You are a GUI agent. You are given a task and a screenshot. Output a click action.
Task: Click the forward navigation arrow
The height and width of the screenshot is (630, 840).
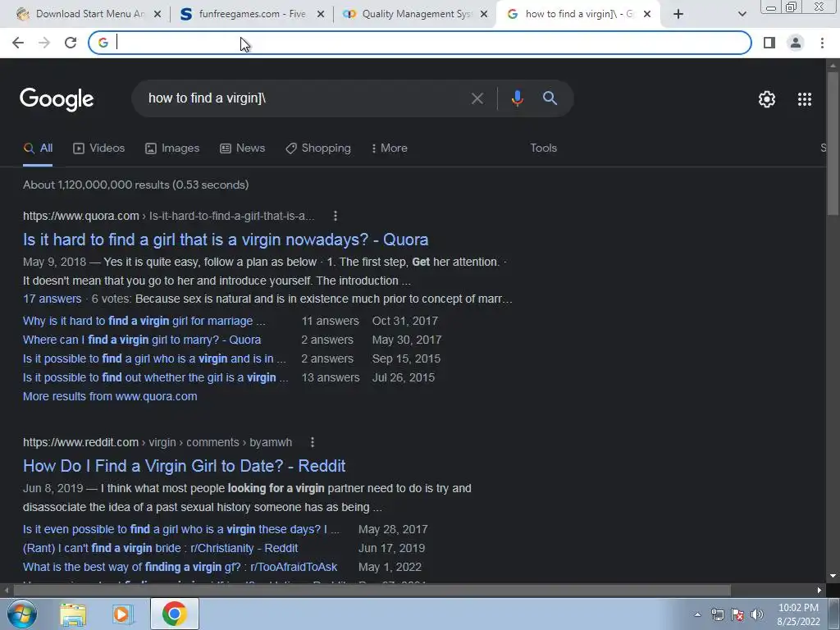coord(44,43)
